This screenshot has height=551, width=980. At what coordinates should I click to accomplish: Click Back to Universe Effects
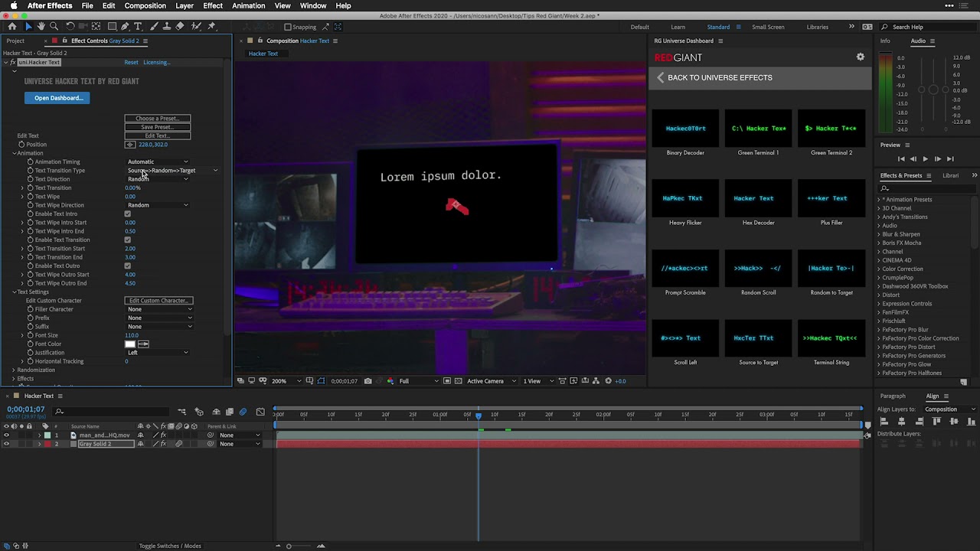[x=720, y=77]
